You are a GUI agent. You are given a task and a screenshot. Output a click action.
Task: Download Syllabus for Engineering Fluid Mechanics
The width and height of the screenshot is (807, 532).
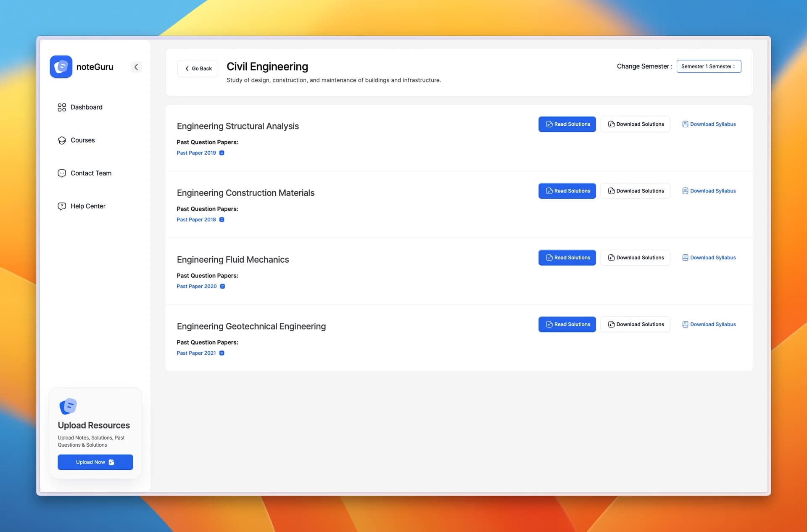tap(709, 258)
